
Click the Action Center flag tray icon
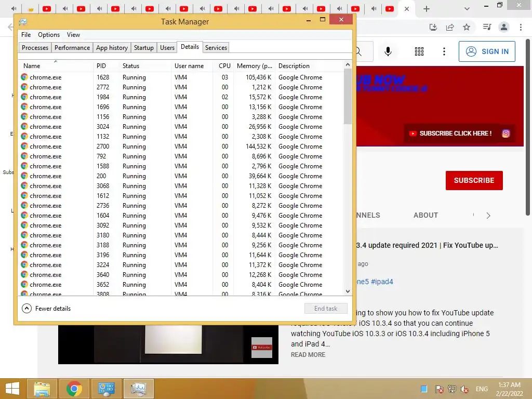439,389
